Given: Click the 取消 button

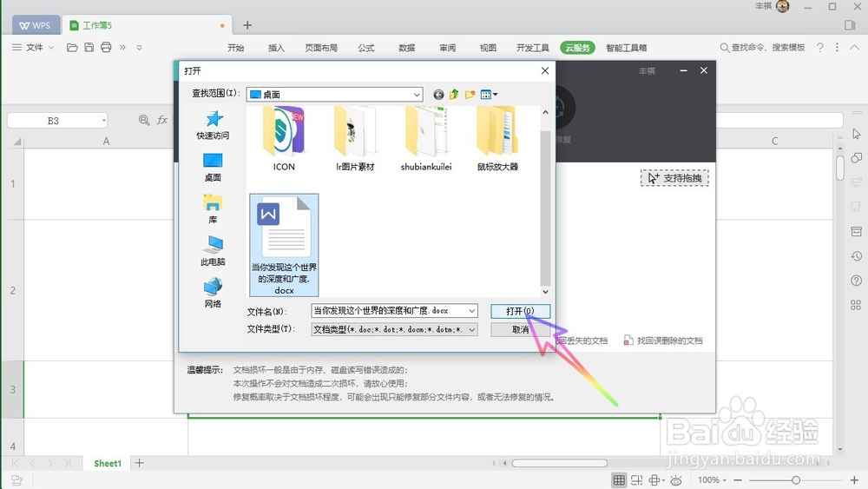Looking at the screenshot, I should pos(520,329).
